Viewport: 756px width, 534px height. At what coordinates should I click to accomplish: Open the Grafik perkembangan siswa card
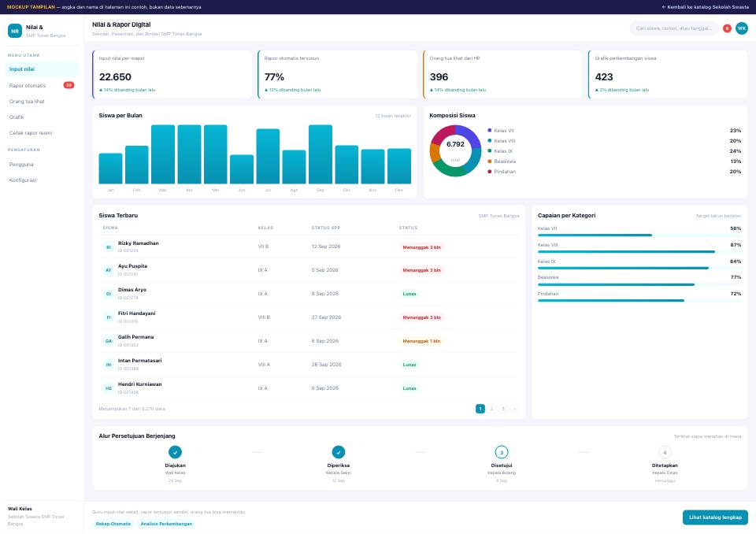coord(668,74)
